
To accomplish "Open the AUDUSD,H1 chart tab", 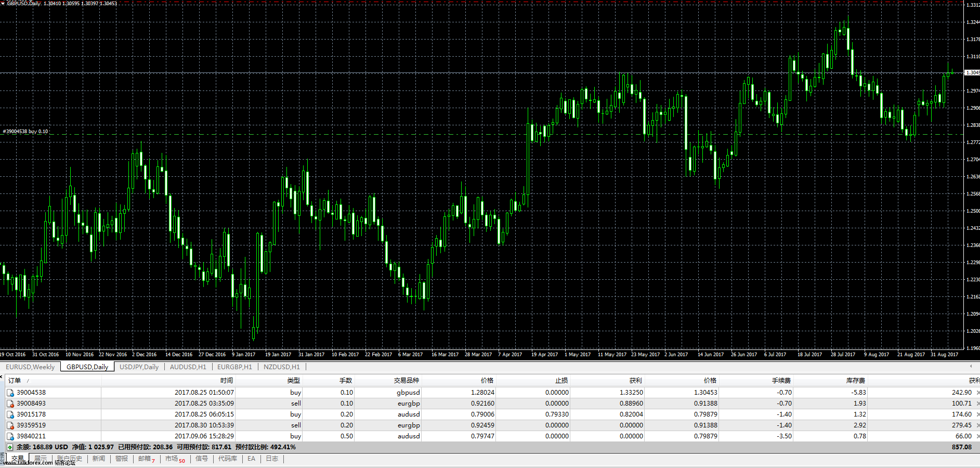I will [x=188, y=367].
